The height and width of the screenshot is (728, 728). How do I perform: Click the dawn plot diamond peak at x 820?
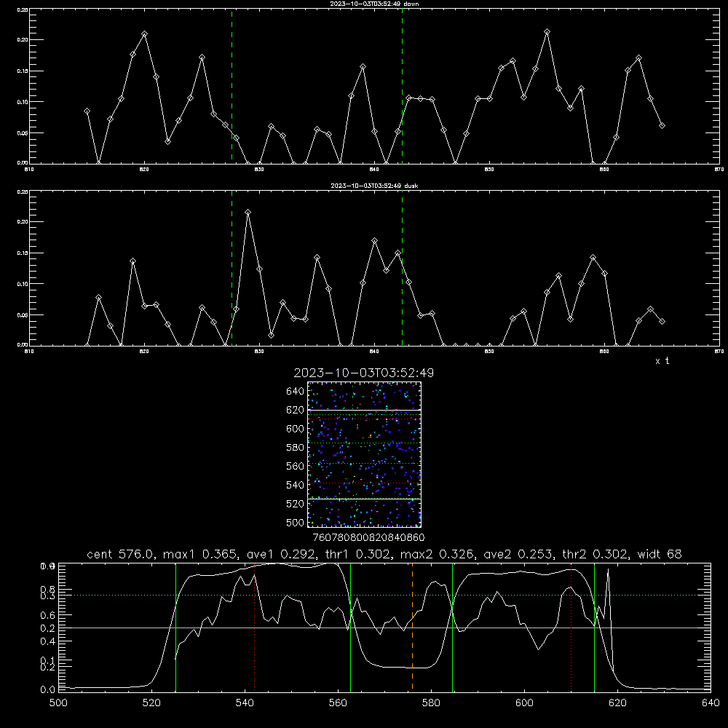click(x=144, y=34)
